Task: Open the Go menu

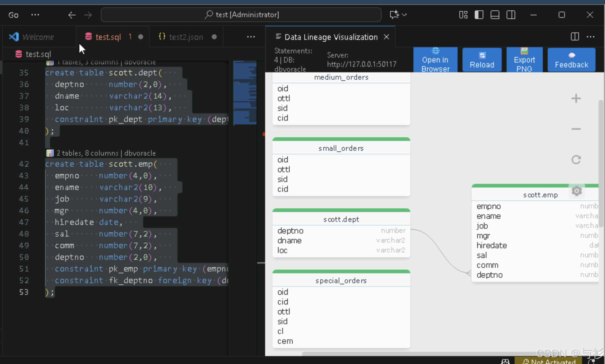Action: [13, 15]
